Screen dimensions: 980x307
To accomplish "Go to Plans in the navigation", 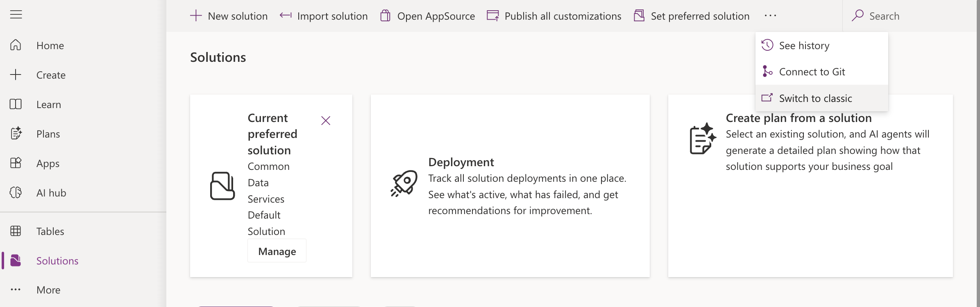I will [x=48, y=134].
